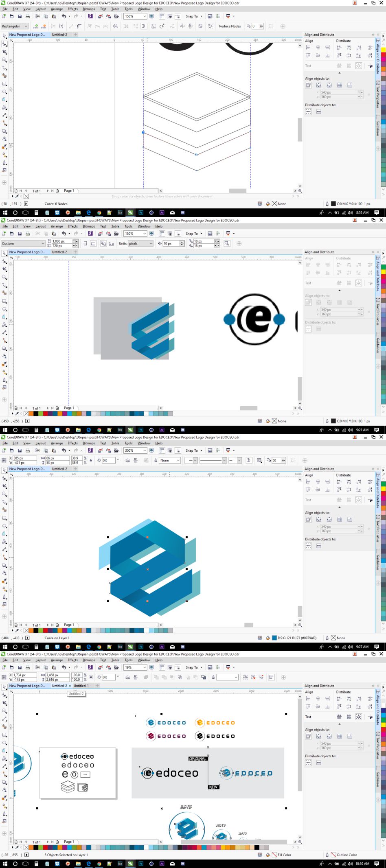Toggle Show rulers in the 8:55 AM window toolbar
The height and width of the screenshot is (868, 386).
162,16
